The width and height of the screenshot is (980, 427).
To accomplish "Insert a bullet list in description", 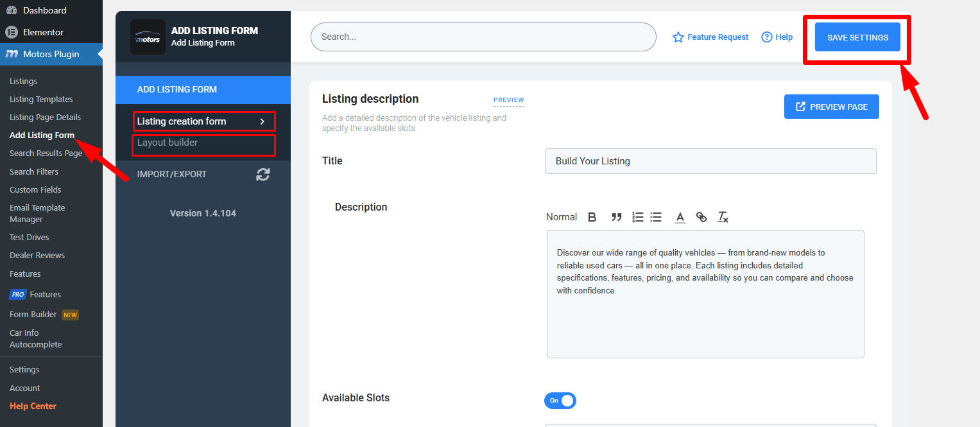I will pos(656,217).
